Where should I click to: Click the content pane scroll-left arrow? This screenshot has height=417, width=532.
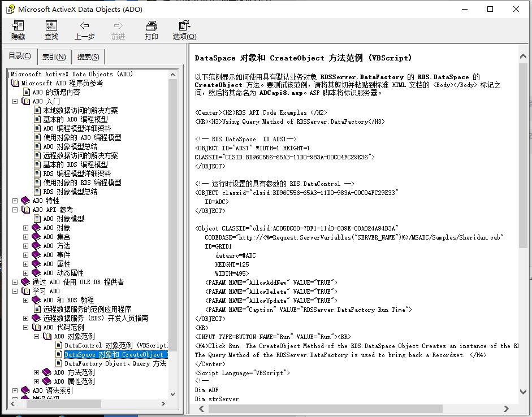pyautogui.click(x=201, y=409)
